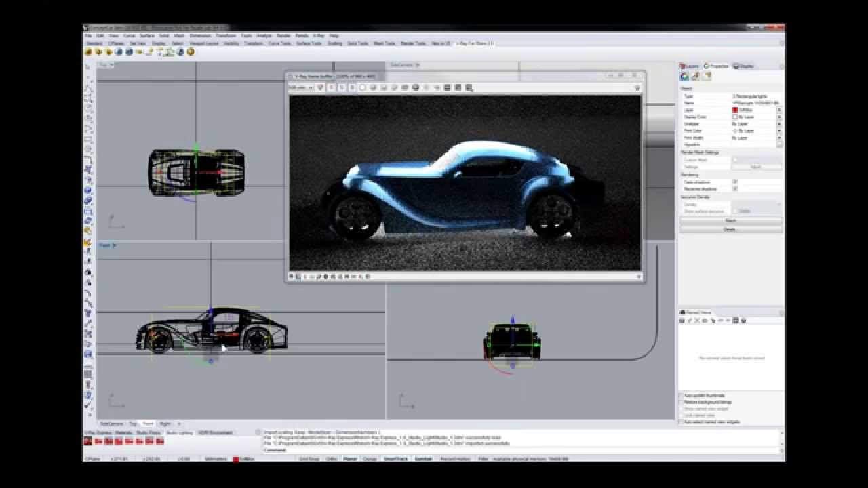Open Display Color dropdown arrow
Screen dimensions: 868x488
(x=779, y=117)
